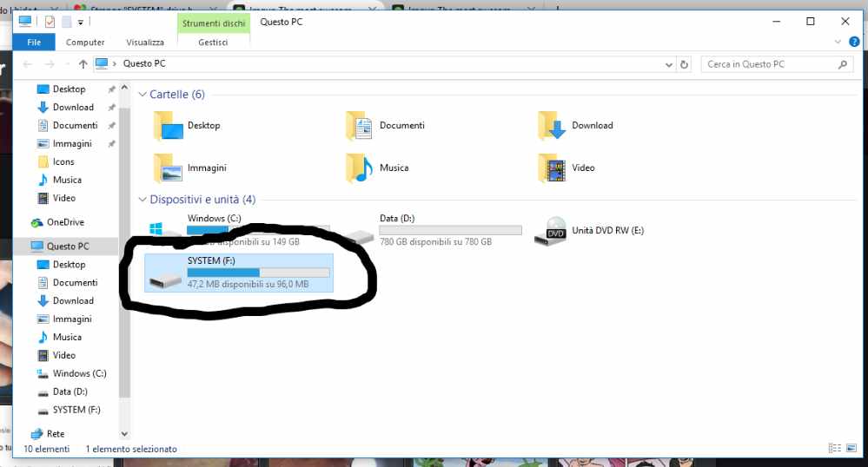
Task: Click the Cerca in Questo PC search field
Action: 769,64
